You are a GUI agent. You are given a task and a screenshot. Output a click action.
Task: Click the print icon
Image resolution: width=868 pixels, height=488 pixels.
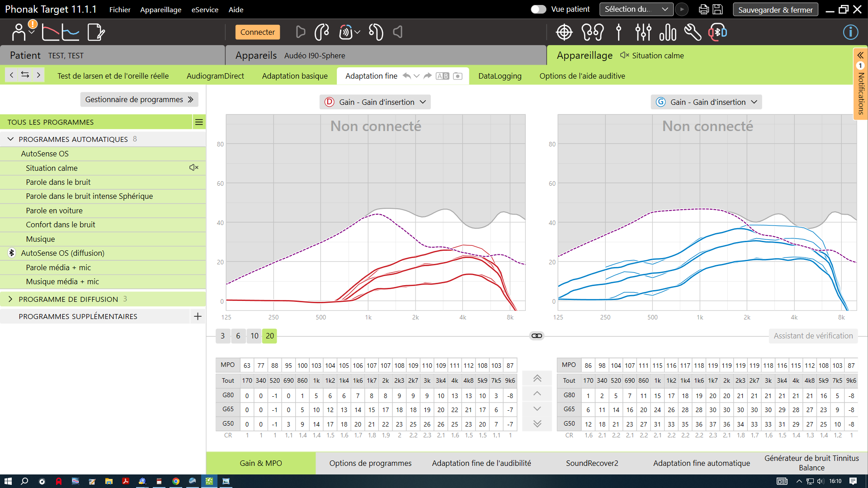click(x=703, y=9)
